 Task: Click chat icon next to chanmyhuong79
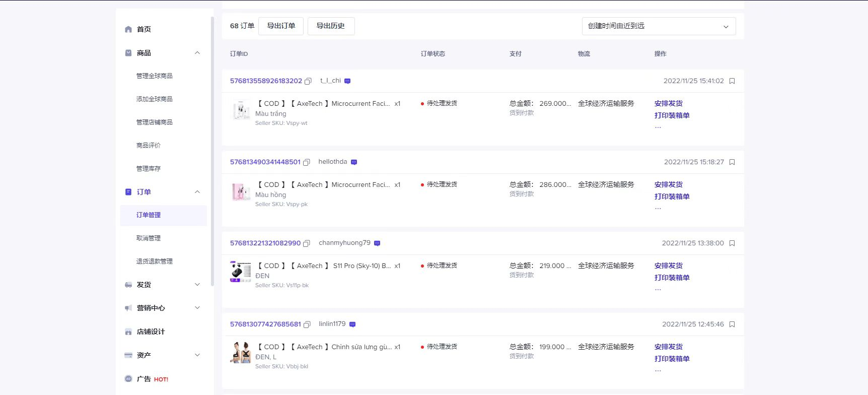(377, 243)
